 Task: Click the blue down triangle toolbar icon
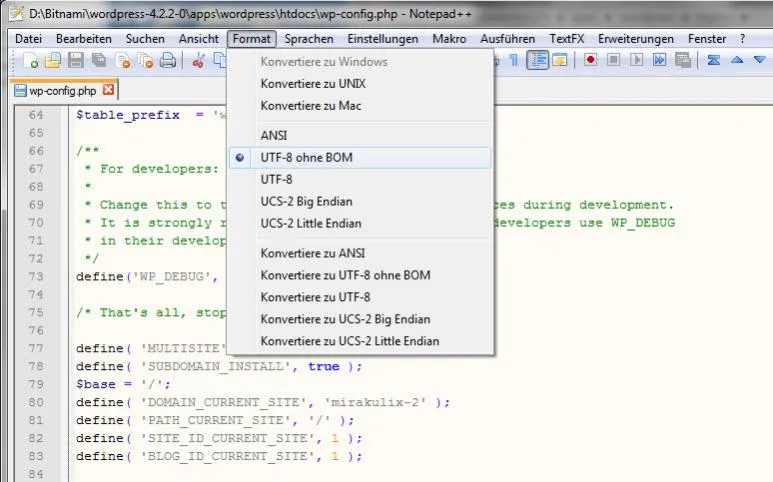pyautogui.click(x=760, y=60)
